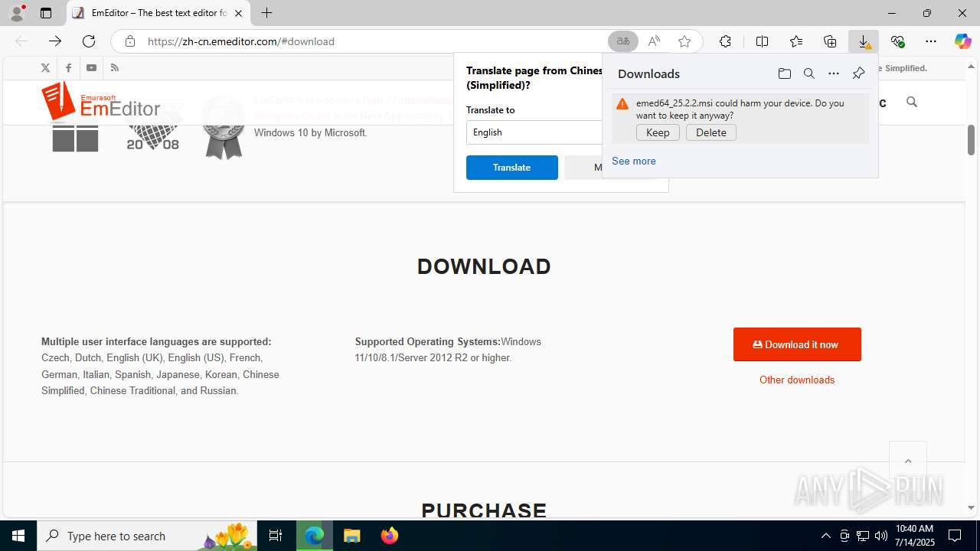Open EmEditor YouTube link
Screen dimensions: 980x551
point(91,67)
